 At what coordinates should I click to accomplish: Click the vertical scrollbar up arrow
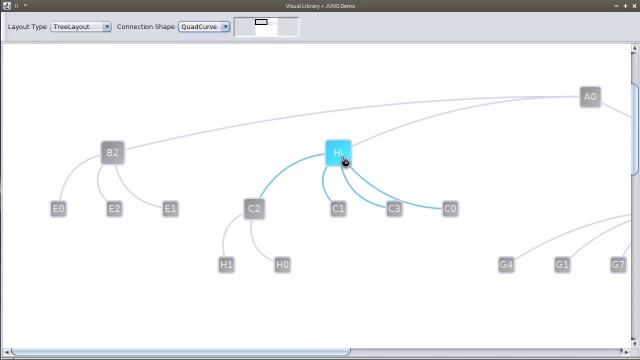(635, 48)
